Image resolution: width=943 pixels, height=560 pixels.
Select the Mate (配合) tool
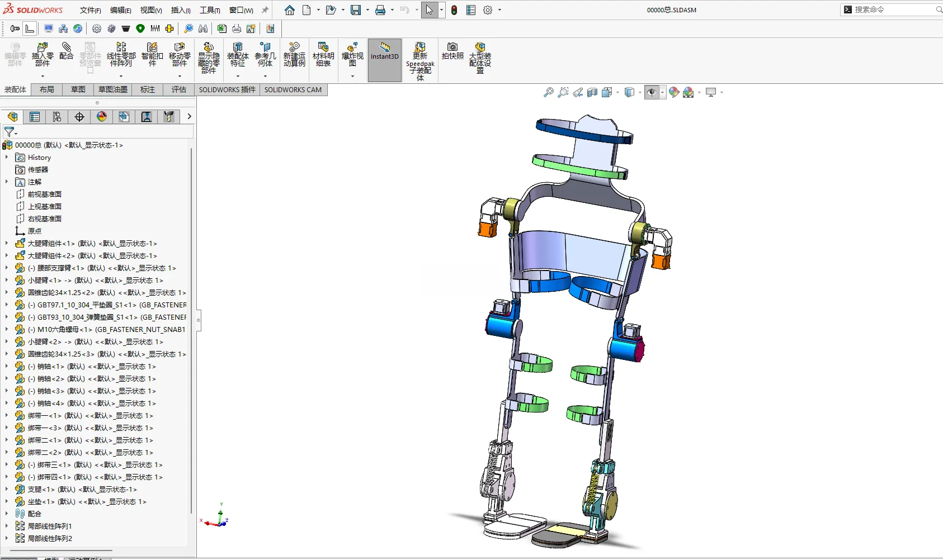pos(67,51)
